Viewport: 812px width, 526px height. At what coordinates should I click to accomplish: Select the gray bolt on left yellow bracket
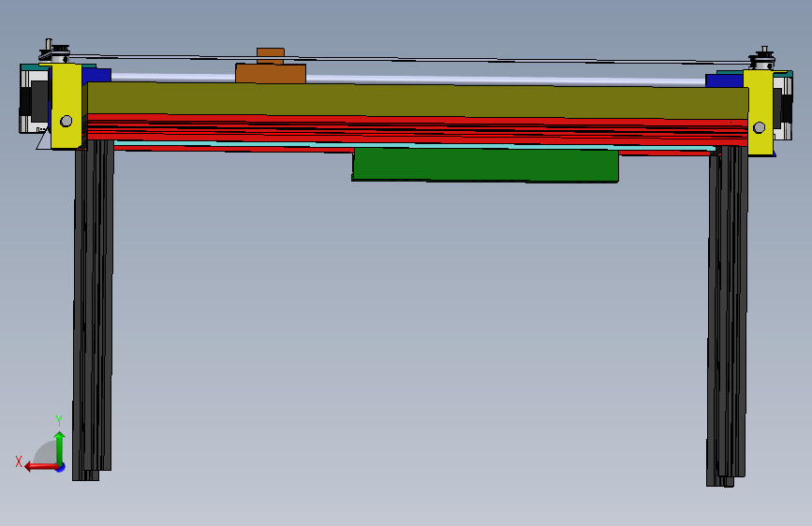click(66, 121)
